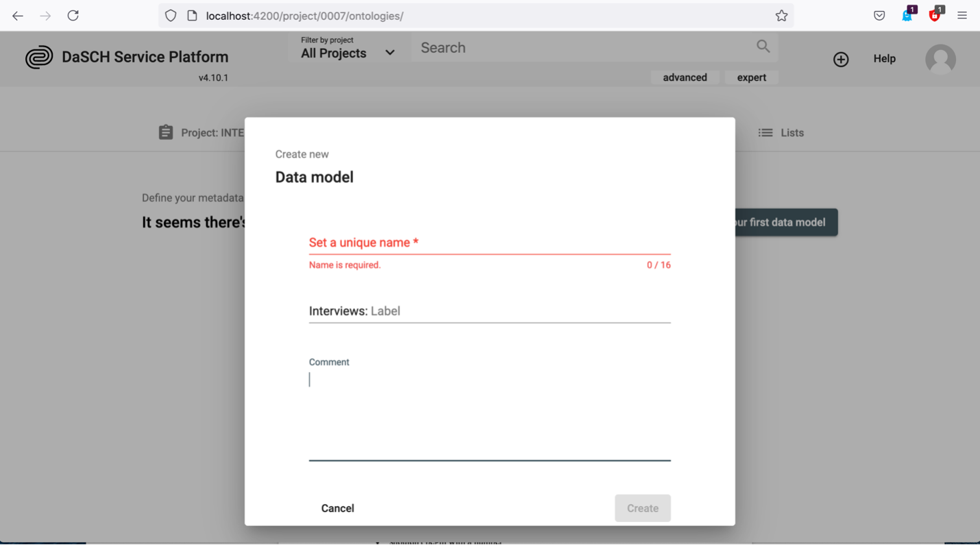Open the red uBlock shield extension icon

click(935, 14)
